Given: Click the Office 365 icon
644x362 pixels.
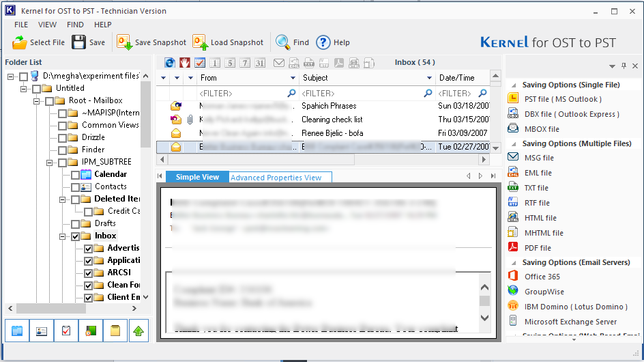Looking at the screenshot, I should (x=513, y=276).
